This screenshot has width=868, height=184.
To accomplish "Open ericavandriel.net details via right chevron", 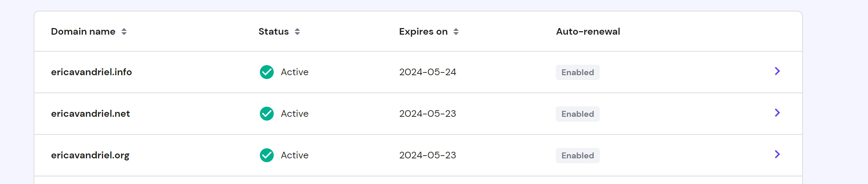I will (777, 113).
